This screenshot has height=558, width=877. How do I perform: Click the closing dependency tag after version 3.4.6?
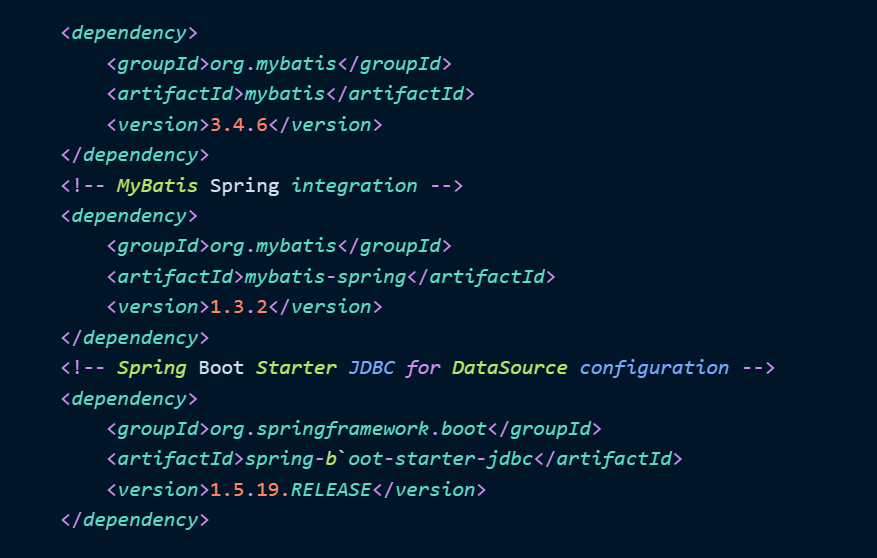tap(135, 155)
